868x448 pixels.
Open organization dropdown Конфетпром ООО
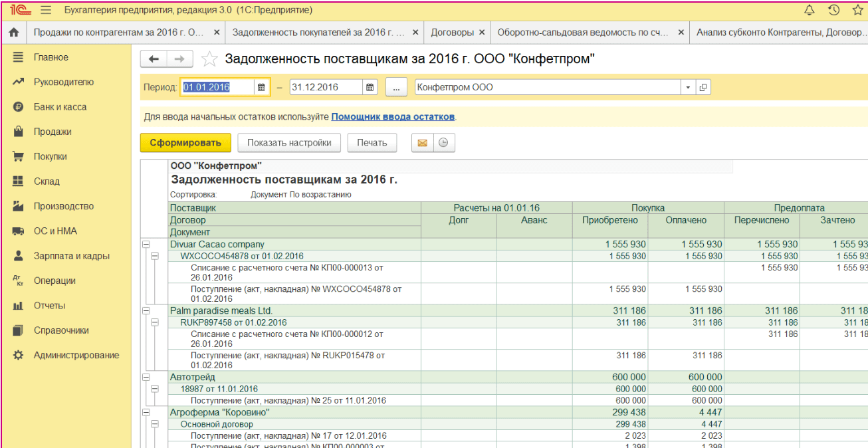[x=687, y=88]
